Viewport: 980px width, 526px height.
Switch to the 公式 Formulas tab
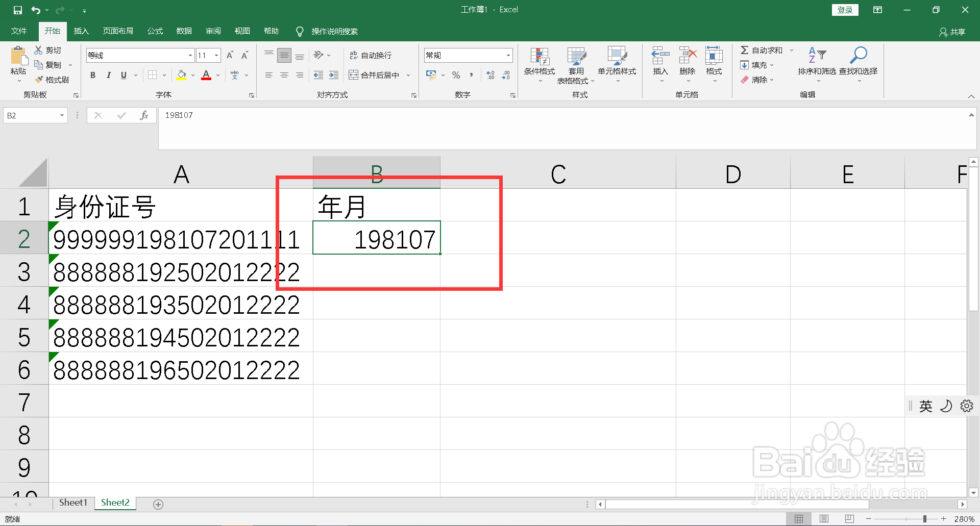155,31
